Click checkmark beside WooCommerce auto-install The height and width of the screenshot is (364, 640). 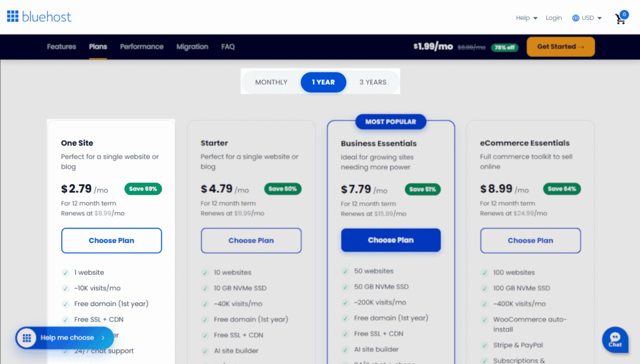point(484,320)
